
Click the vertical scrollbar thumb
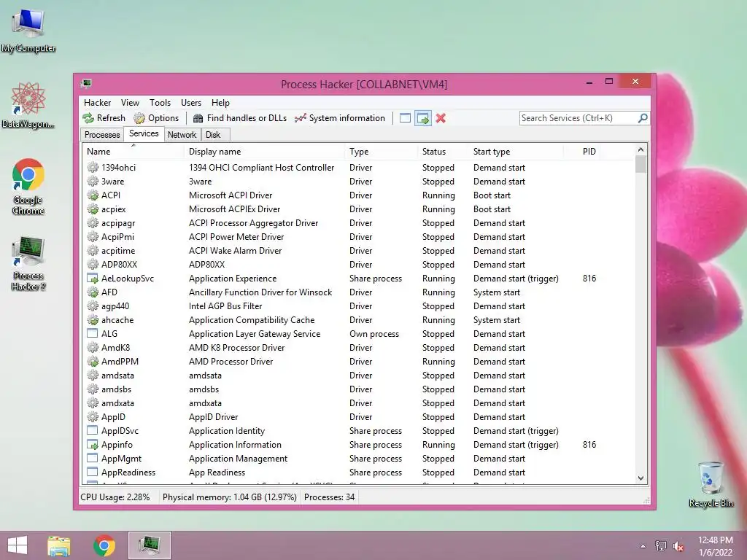(640, 165)
